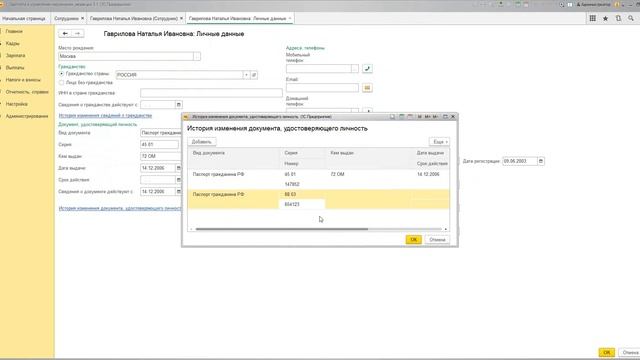640x360 pixels.
Task: Open the РОССИЯ country record icon
Action: coord(254,75)
